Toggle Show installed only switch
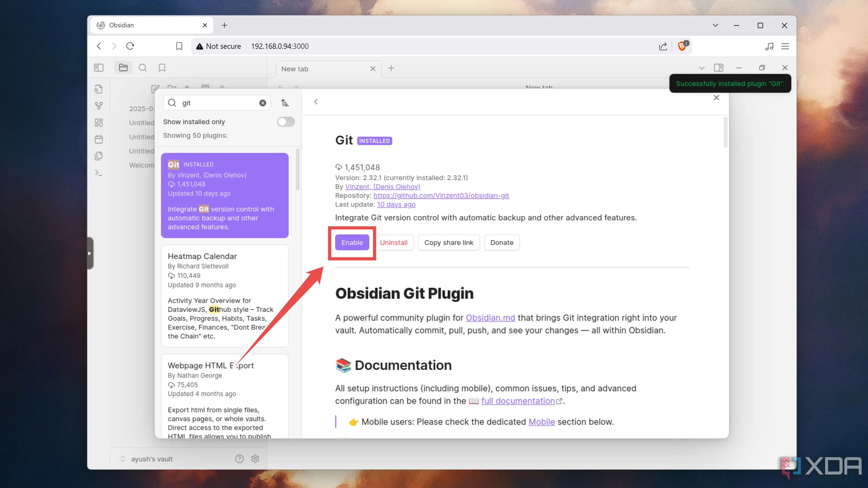The image size is (868, 488). coord(286,122)
